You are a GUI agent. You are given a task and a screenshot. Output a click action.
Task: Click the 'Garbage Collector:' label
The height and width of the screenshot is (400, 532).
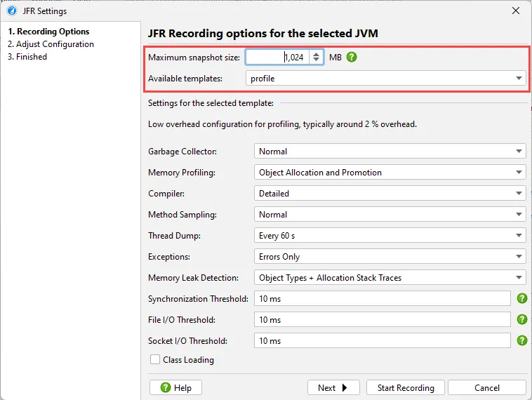point(182,152)
